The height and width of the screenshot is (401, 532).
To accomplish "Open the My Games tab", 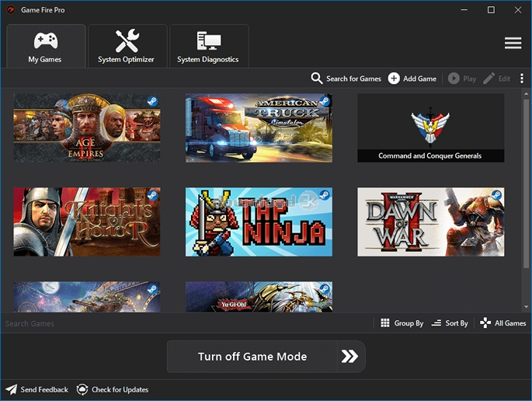I will click(46, 46).
